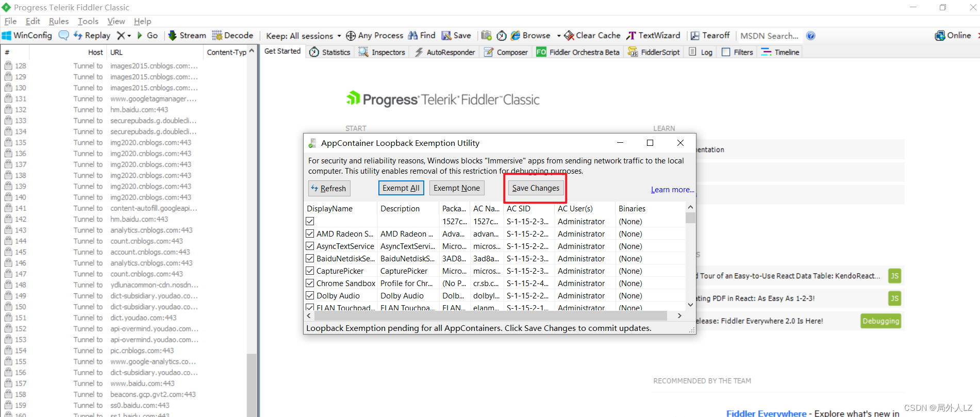Open the Inspectors tab
The height and width of the screenshot is (417, 980).
(x=382, y=52)
